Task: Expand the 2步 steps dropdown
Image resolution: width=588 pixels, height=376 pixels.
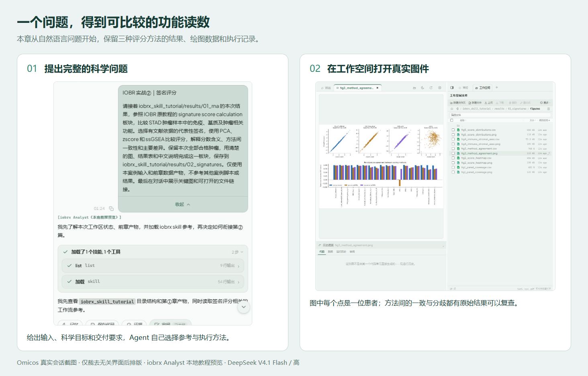Action: tap(237, 252)
